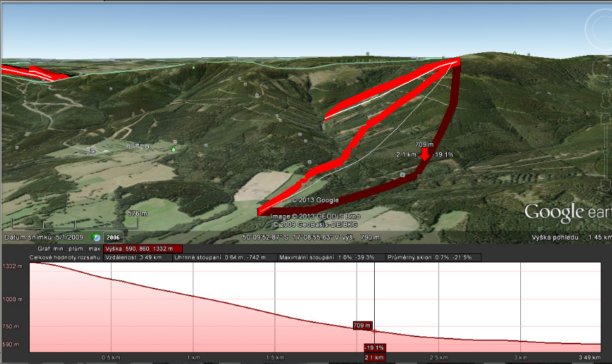This screenshot has height=364, width=612.
Task: Click the Datum snímků 5/1/2009 label
Action: (x=44, y=237)
